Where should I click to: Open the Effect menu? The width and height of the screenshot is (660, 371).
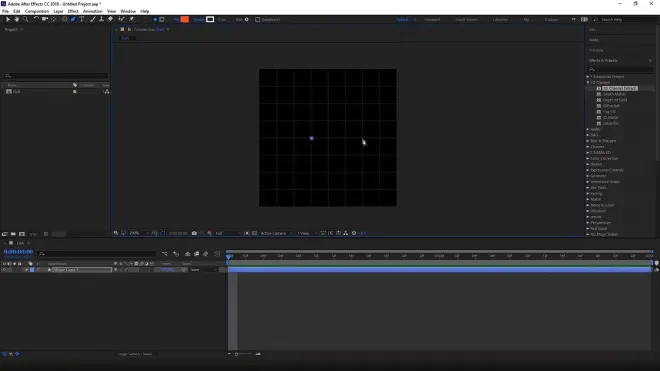(x=73, y=11)
